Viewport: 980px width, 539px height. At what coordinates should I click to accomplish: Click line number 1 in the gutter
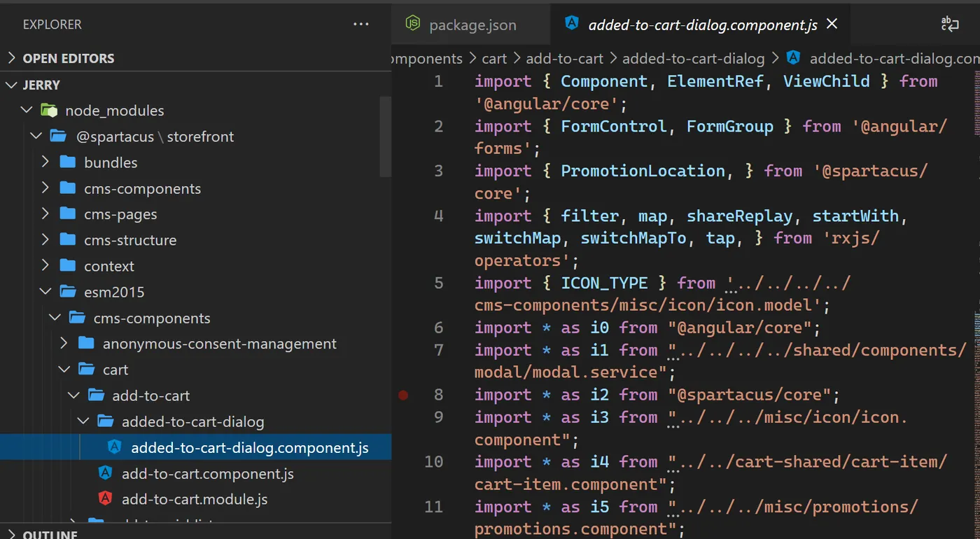point(438,81)
